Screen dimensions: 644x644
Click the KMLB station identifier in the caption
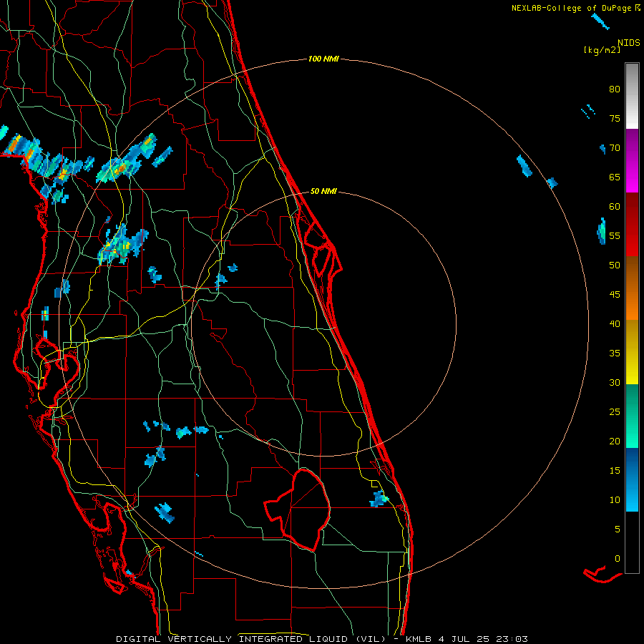(x=419, y=639)
